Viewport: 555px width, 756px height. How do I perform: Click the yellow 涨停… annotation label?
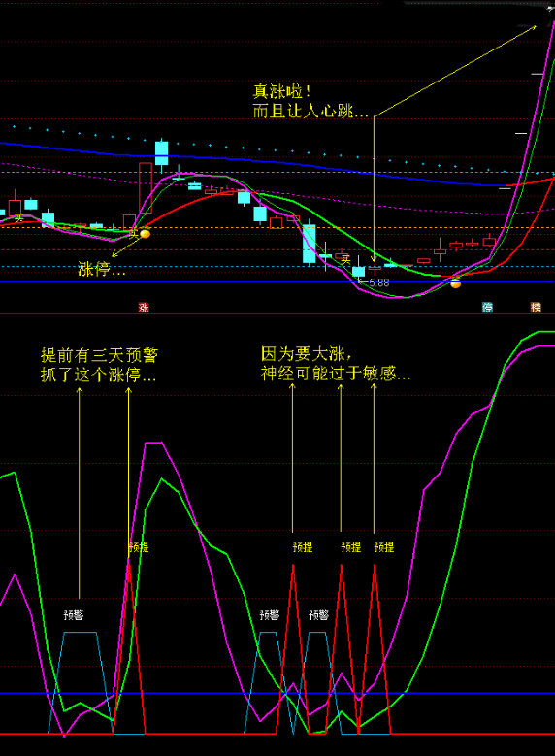click(102, 269)
